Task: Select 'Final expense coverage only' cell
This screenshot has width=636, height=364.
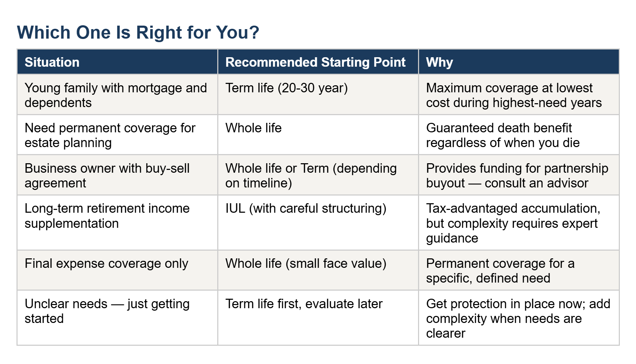Action: pos(117,270)
